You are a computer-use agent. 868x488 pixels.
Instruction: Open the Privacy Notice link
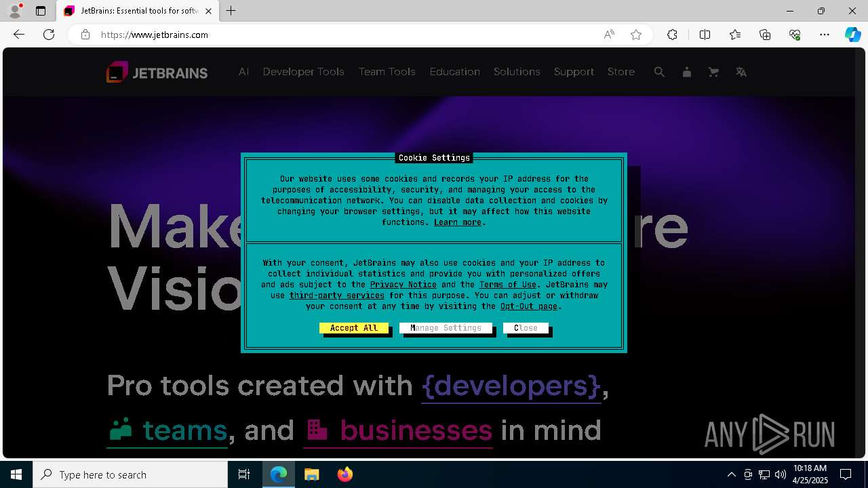click(403, 285)
